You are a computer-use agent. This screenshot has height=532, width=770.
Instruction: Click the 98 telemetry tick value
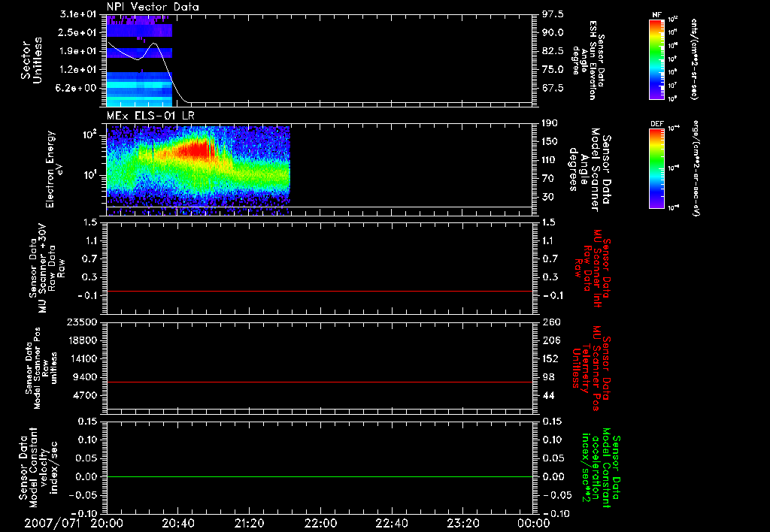(x=548, y=377)
